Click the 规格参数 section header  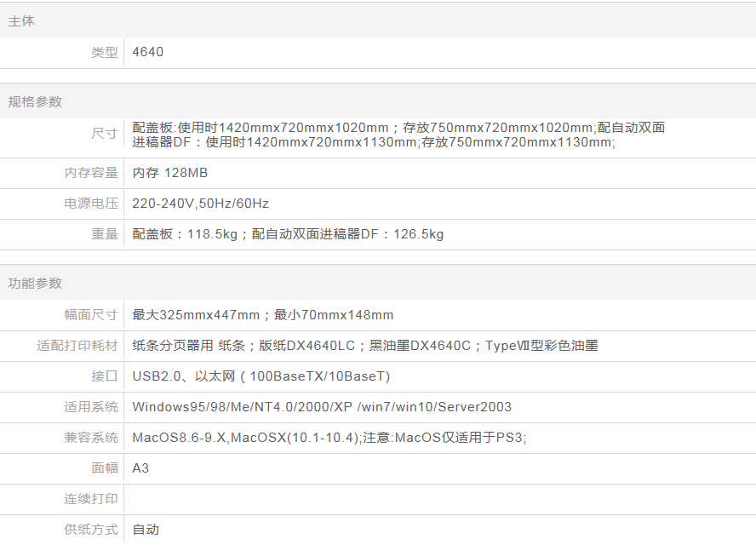coord(35,101)
